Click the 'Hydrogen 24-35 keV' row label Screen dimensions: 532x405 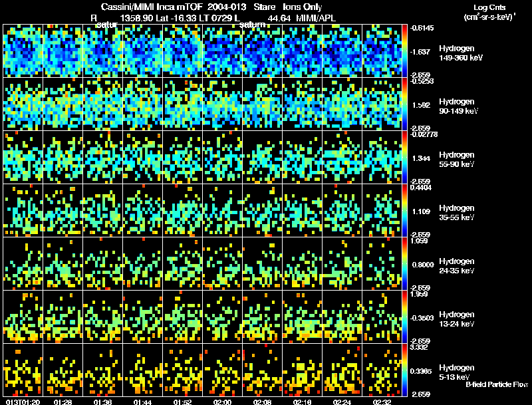tap(457, 266)
